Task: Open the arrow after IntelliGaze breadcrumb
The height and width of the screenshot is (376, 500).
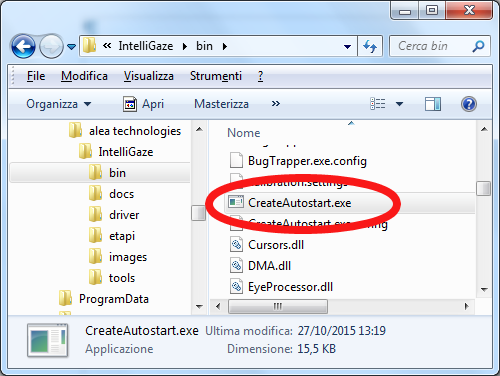Action: point(185,46)
